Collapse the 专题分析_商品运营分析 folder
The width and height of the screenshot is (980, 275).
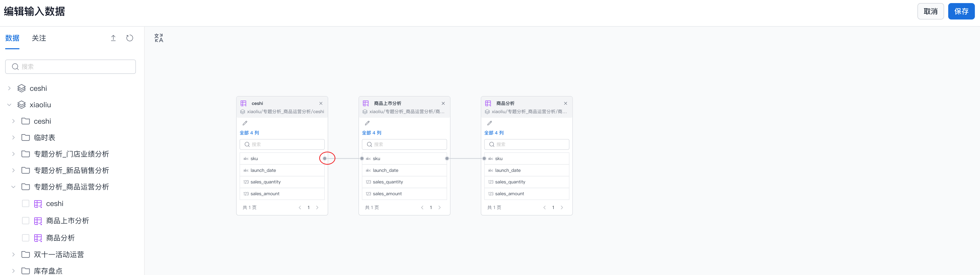[13, 187]
